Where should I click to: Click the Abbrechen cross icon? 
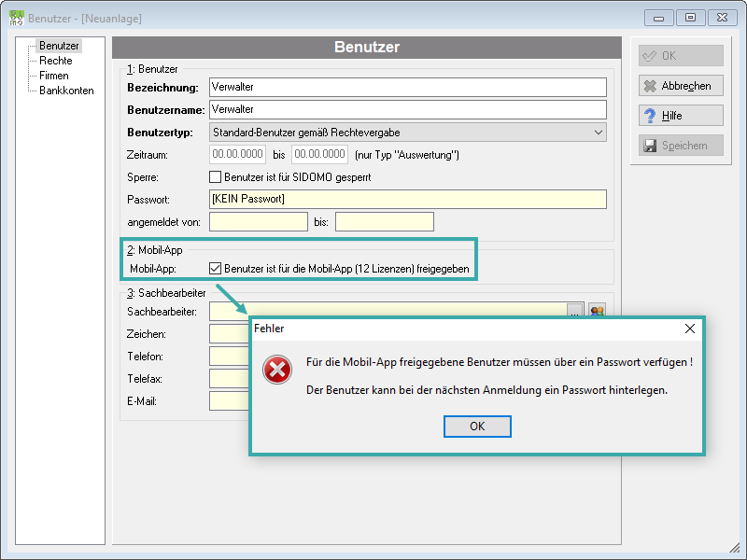point(650,86)
